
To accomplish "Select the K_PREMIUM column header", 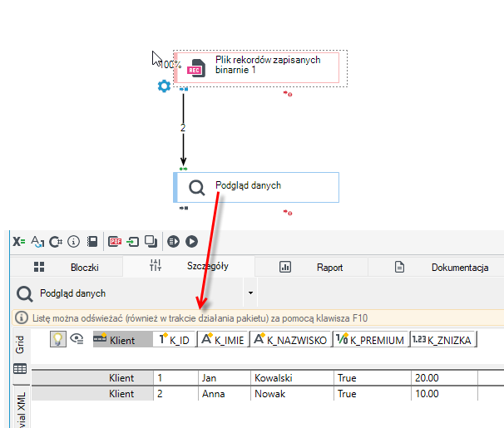I will [x=370, y=340].
